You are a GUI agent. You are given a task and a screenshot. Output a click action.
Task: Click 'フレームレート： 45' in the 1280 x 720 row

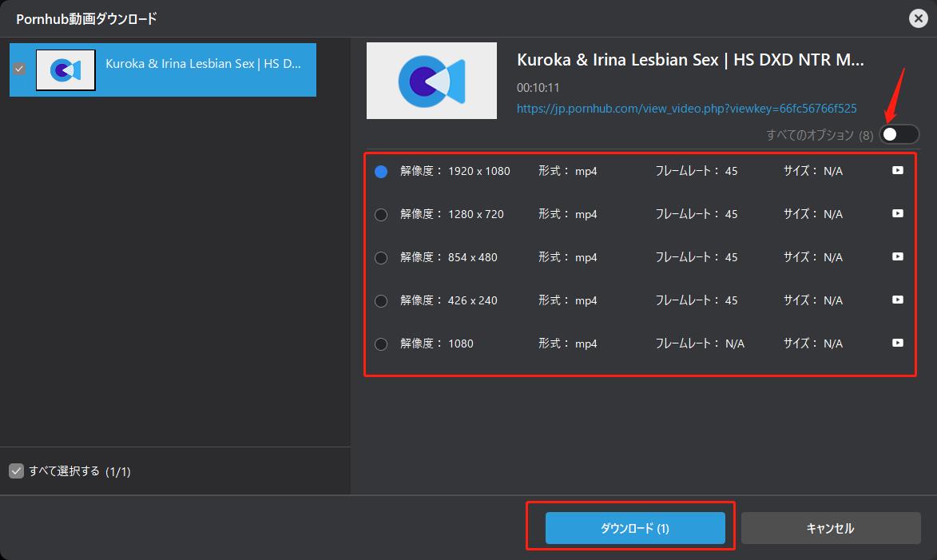[x=697, y=214]
